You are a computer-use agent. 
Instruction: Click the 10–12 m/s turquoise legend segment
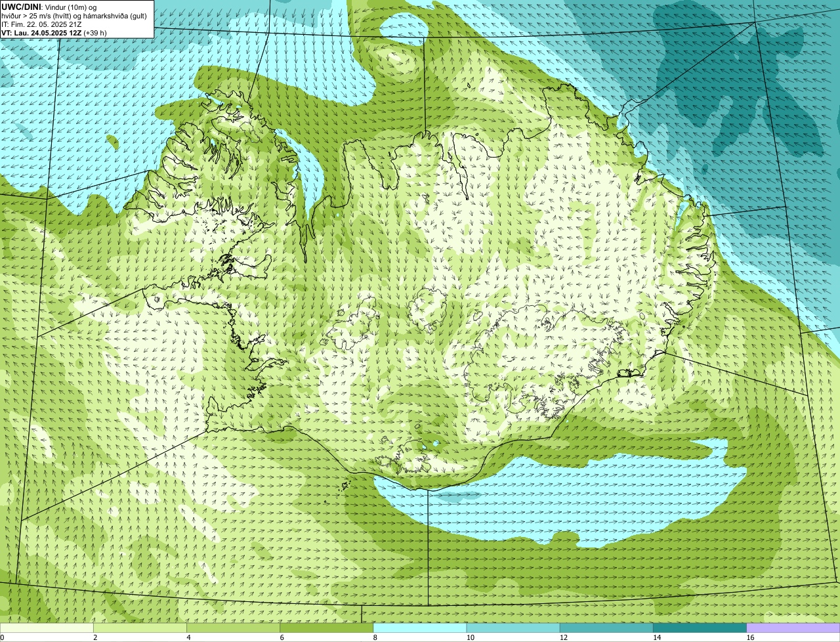[513, 628]
